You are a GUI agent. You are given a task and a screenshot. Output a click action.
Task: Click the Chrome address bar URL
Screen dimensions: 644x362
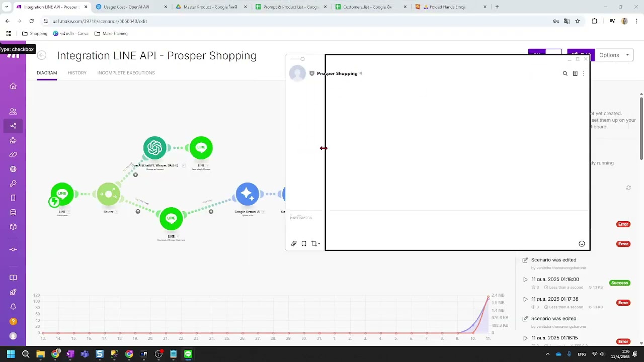point(100,21)
